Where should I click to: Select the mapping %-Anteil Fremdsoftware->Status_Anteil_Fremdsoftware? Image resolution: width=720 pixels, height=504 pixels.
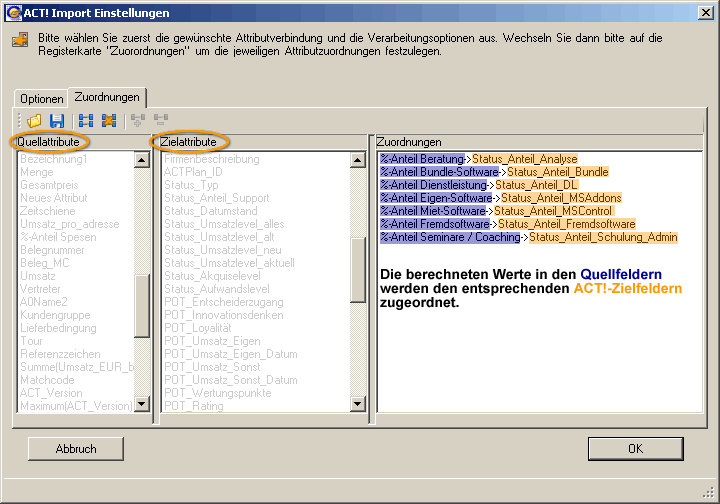508,224
